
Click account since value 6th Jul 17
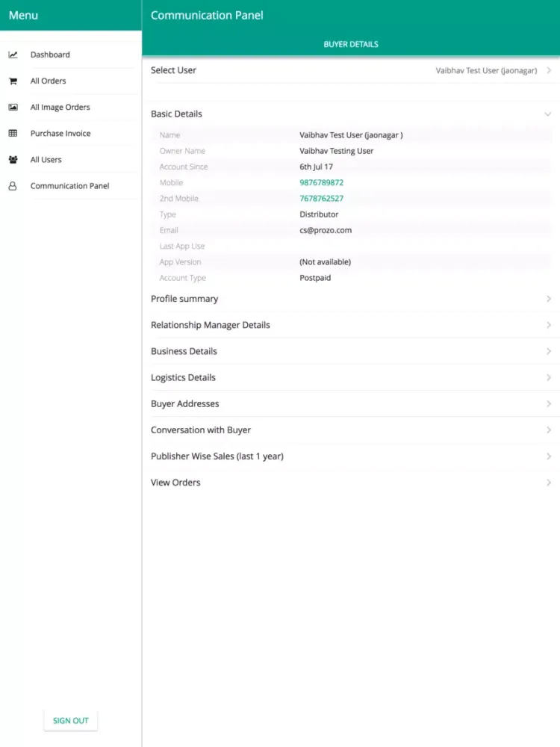[316, 167]
